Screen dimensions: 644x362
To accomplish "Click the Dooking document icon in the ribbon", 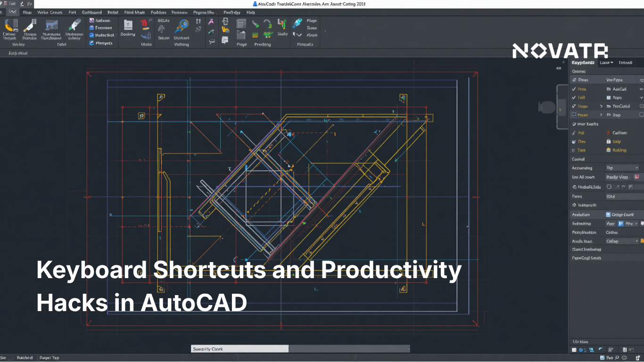I will 128,25.
